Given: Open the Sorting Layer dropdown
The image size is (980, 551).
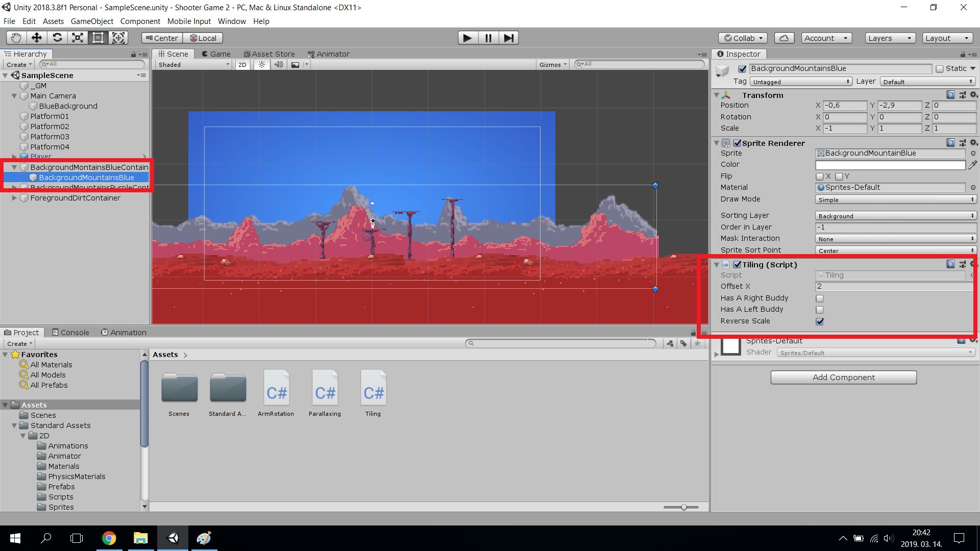Looking at the screenshot, I should pyautogui.click(x=895, y=216).
